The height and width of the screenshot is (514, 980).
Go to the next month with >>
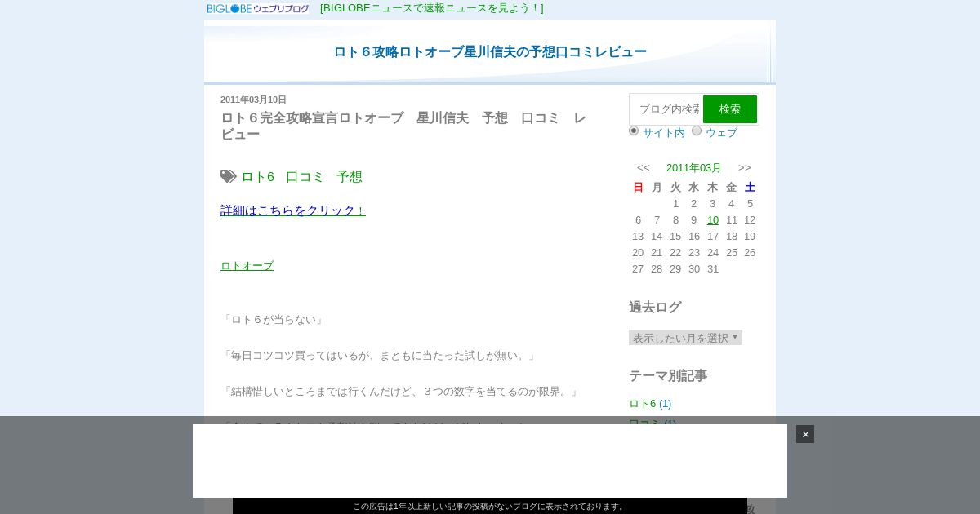[745, 168]
